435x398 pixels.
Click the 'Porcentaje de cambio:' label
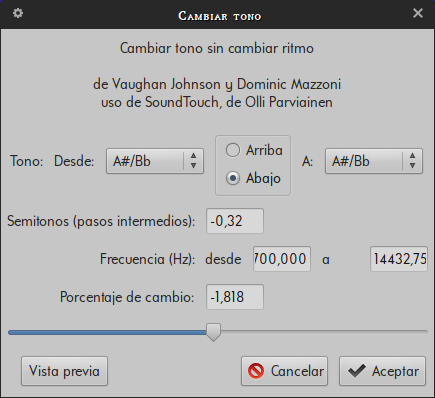(x=127, y=297)
